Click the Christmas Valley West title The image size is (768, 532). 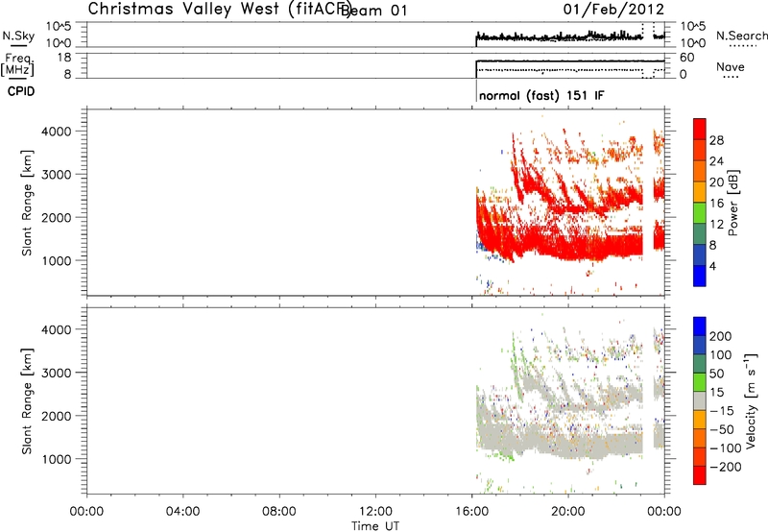[x=183, y=9]
